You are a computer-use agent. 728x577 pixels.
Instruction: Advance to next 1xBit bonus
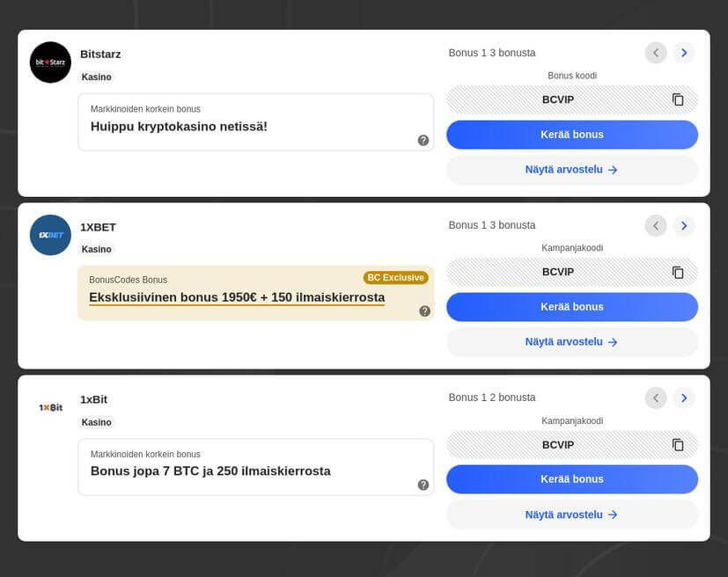(x=684, y=398)
